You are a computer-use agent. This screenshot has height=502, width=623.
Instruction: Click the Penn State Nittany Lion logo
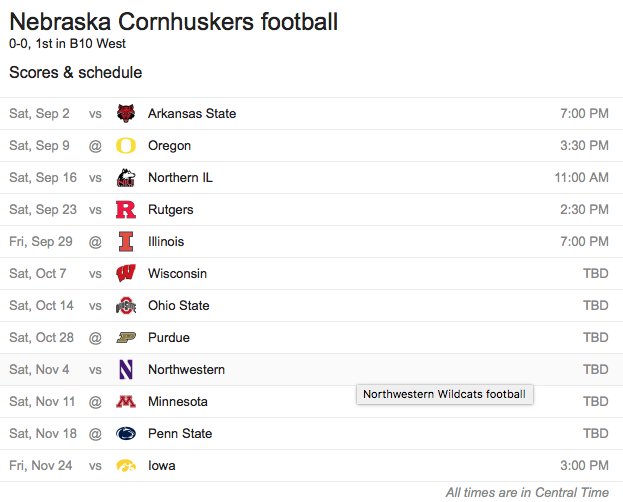click(x=126, y=434)
